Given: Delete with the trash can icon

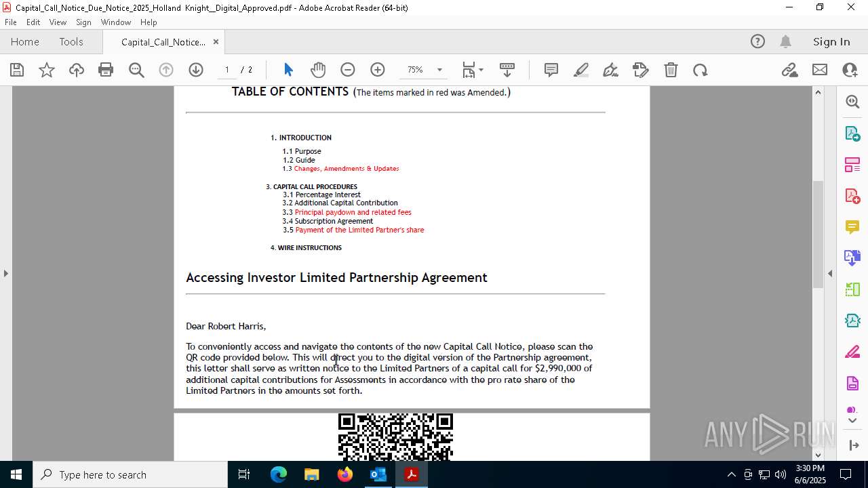Looking at the screenshot, I should point(671,70).
